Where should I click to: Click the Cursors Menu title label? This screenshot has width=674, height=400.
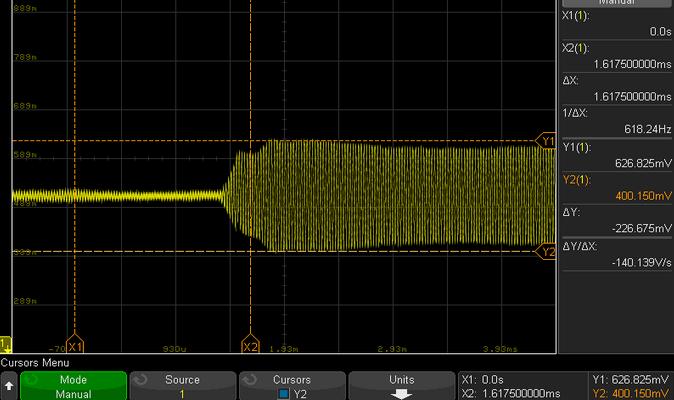(x=35, y=363)
